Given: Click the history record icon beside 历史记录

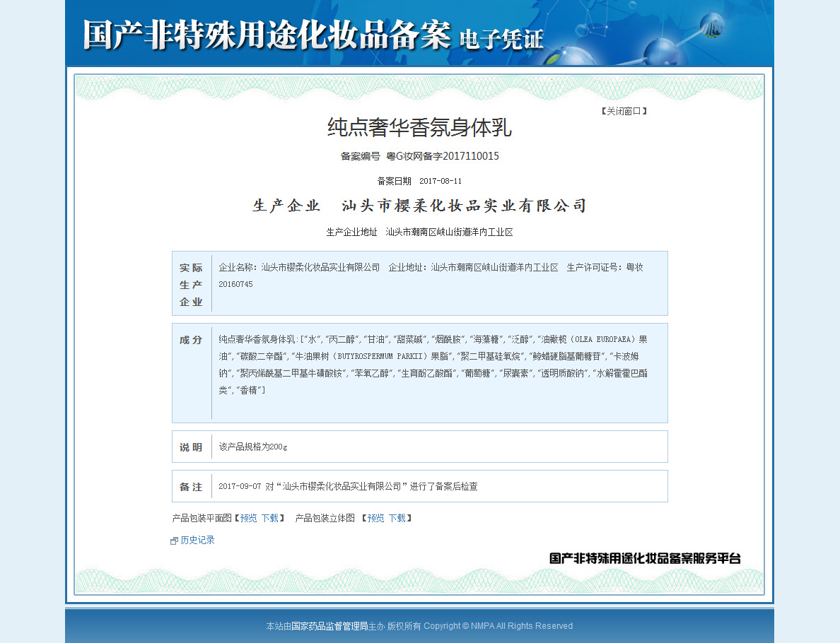Looking at the screenshot, I should (x=174, y=541).
